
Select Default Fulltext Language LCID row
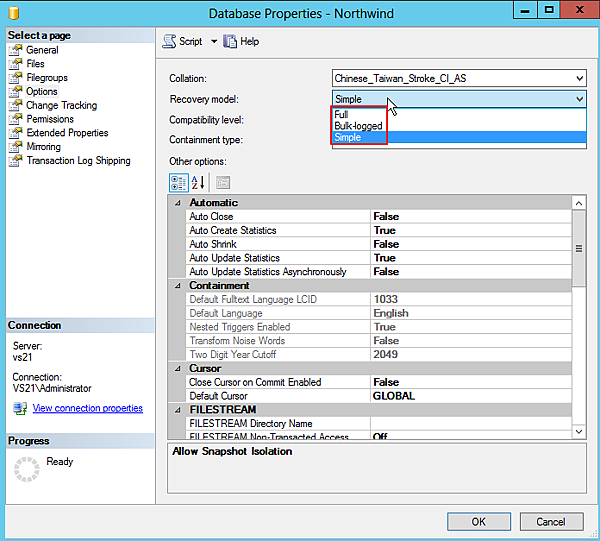pyautogui.click(x=379, y=299)
